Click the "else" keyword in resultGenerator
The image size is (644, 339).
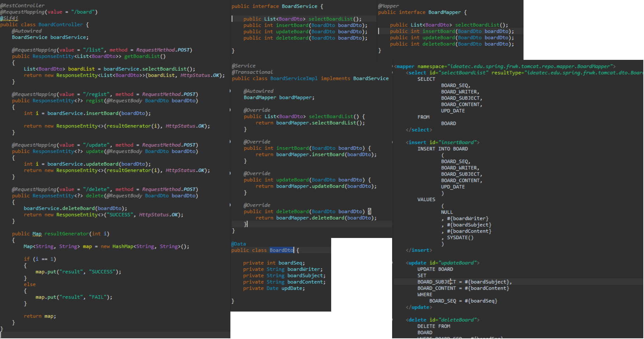pos(30,284)
